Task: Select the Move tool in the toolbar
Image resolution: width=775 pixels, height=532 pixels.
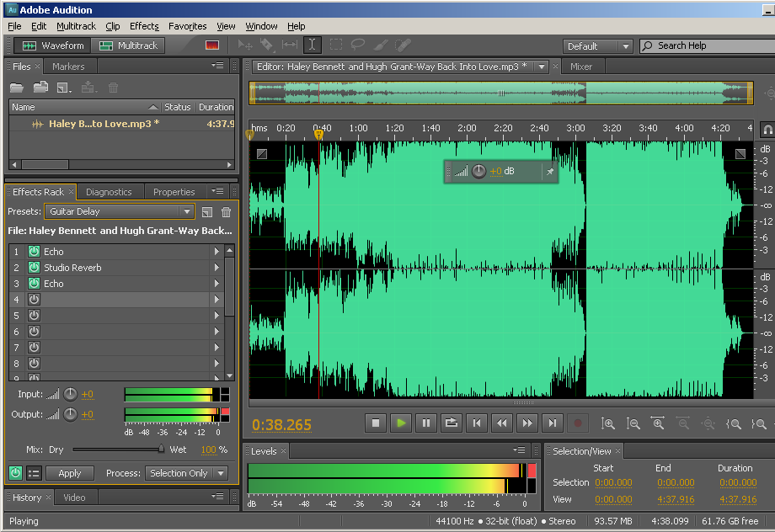Action: coord(245,45)
